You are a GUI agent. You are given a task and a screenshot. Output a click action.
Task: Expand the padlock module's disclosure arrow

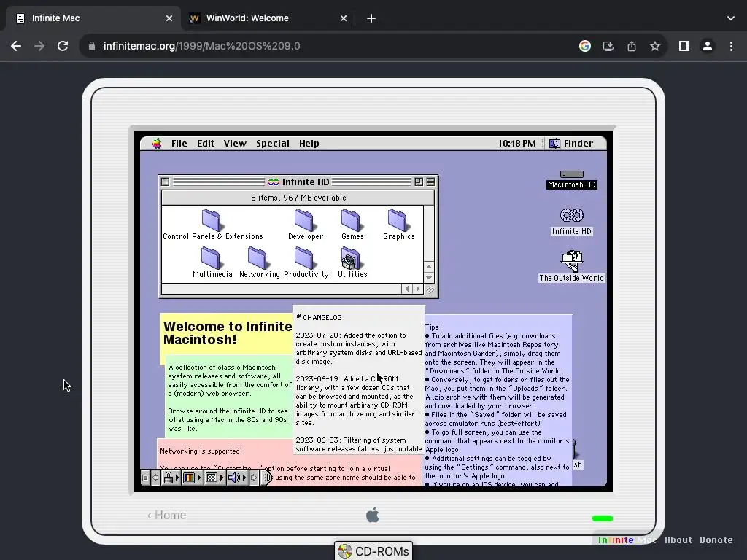[177, 478]
